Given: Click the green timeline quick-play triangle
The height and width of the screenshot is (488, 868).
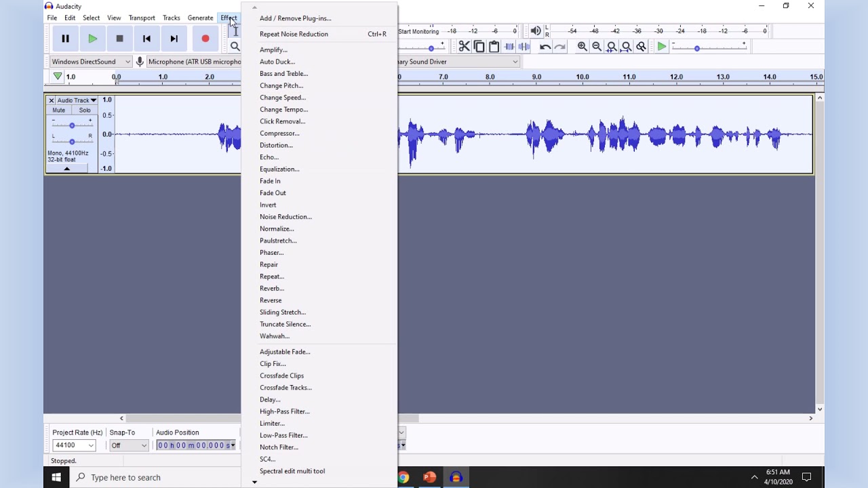Looking at the screenshot, I should [58, 77].
